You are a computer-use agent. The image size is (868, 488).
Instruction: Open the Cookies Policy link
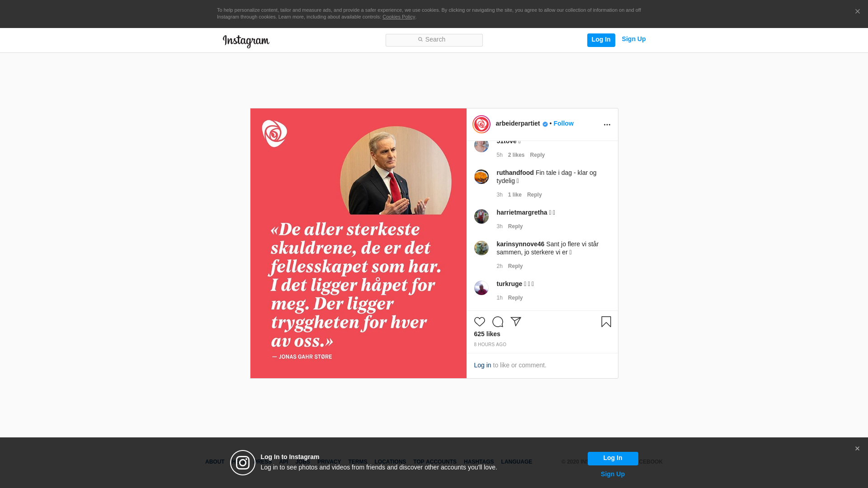pos(398,17)
